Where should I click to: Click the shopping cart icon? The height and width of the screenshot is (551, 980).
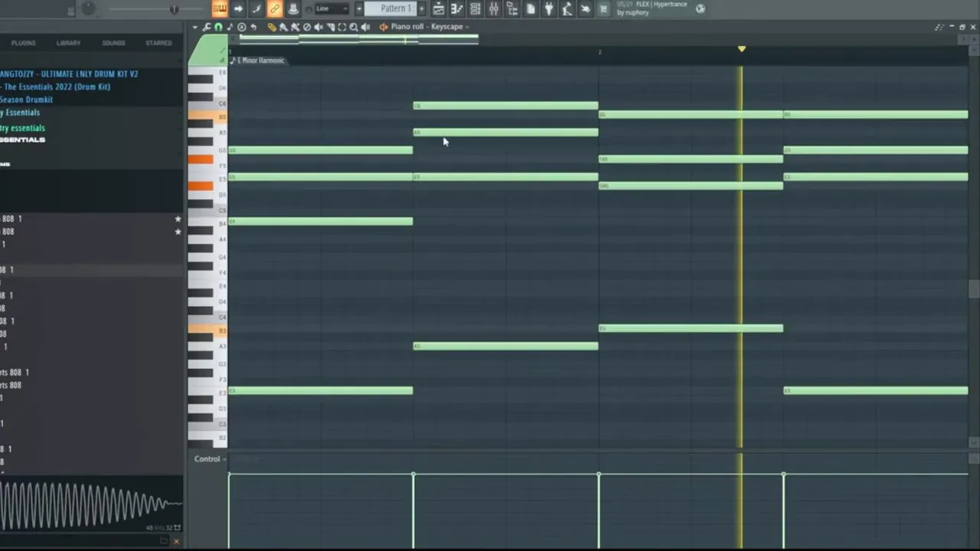[603, 8]
